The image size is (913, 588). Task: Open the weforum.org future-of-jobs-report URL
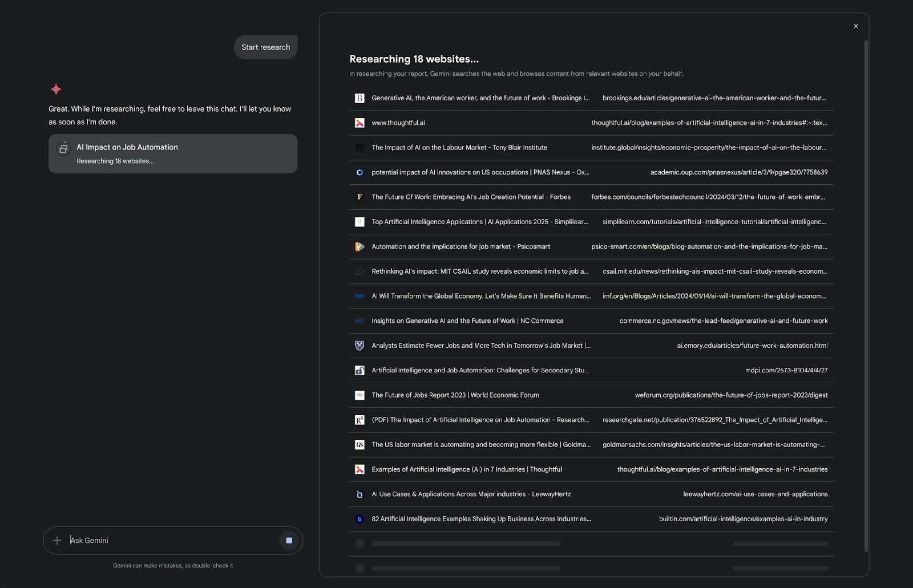coord(732,395)
